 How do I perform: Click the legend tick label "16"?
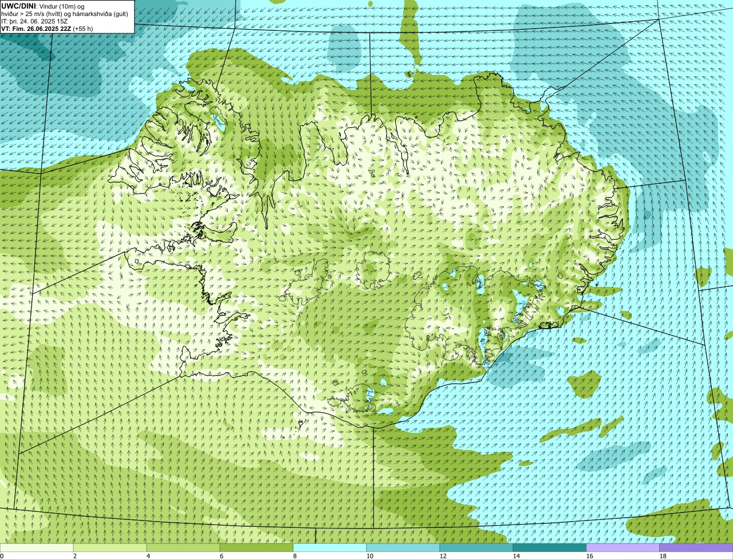point(590,556)
